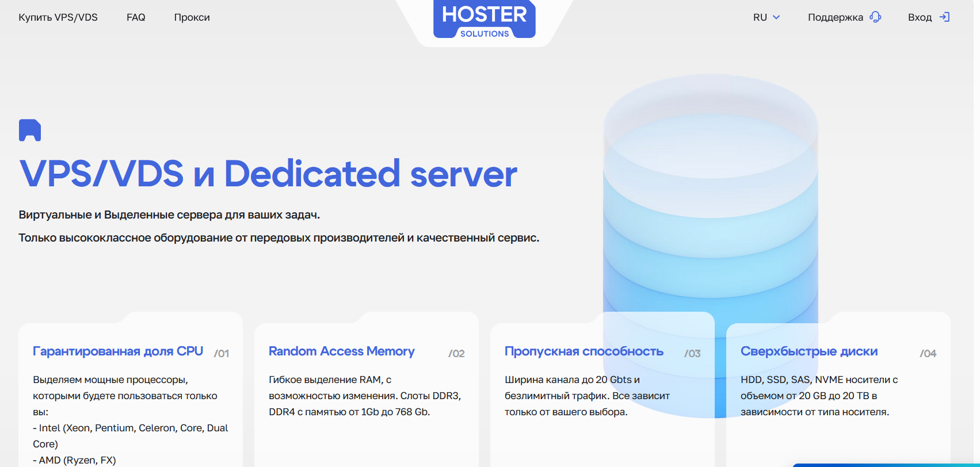Viewport: 980px width, 467px height.
Task: Click the Поддержка link text
Action: (x=835, y=17)
